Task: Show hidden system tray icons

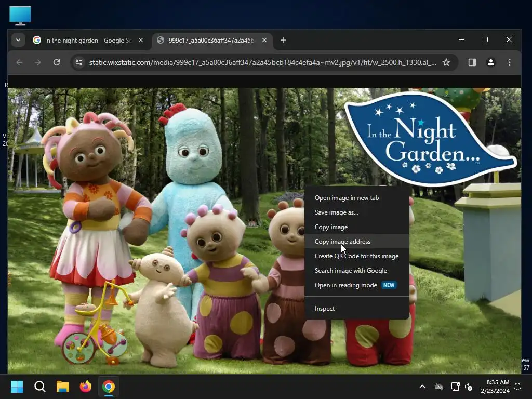Action: point(422,387)
